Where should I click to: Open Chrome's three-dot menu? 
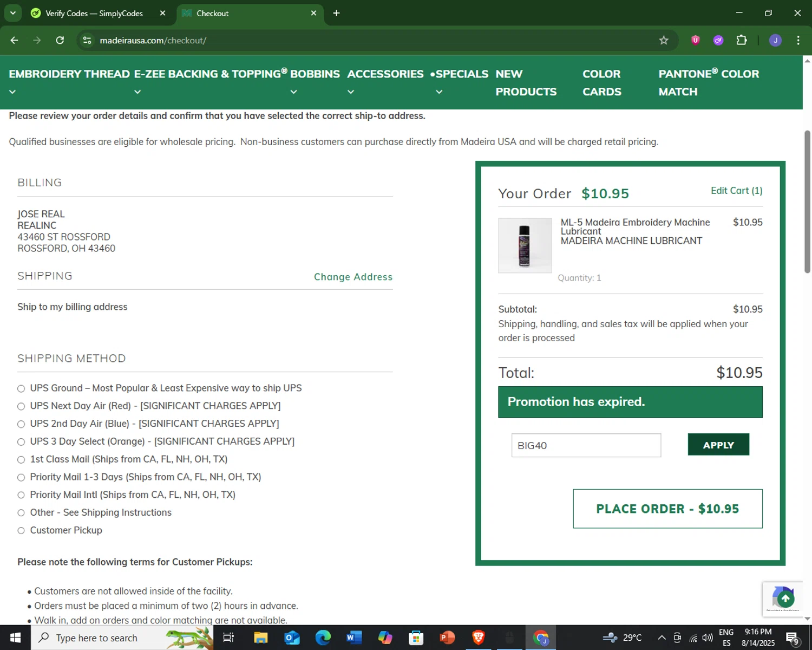(x=798, y=40)
